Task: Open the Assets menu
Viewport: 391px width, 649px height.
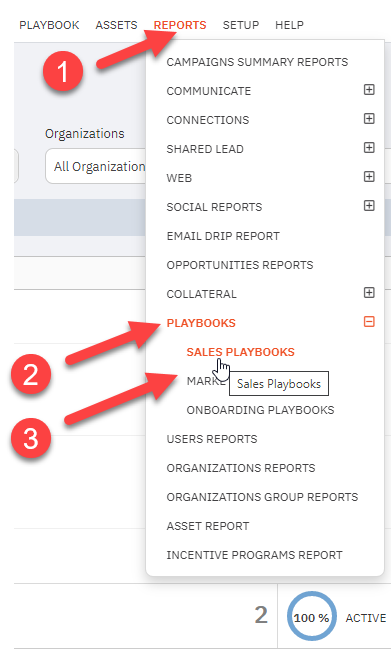Action: [x=116, y=25]
